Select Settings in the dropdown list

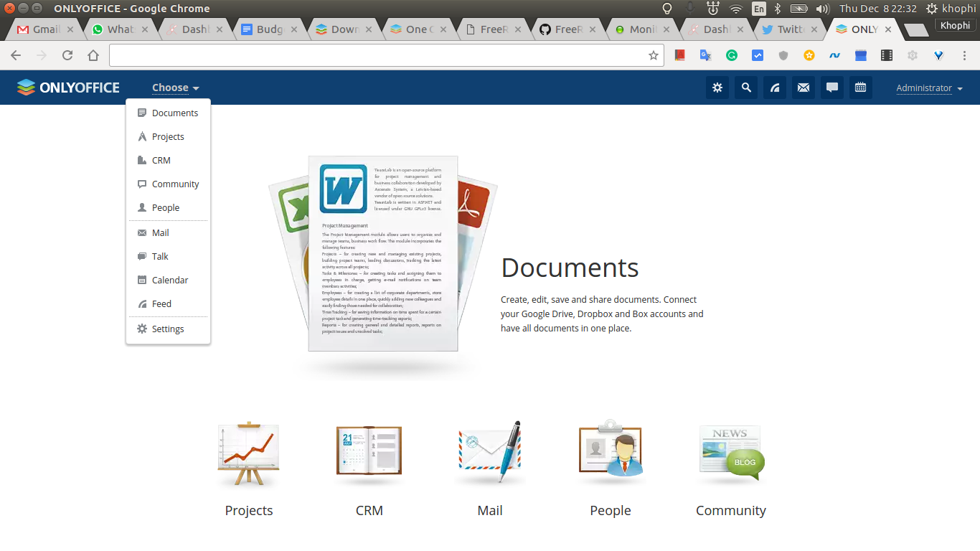168,329
